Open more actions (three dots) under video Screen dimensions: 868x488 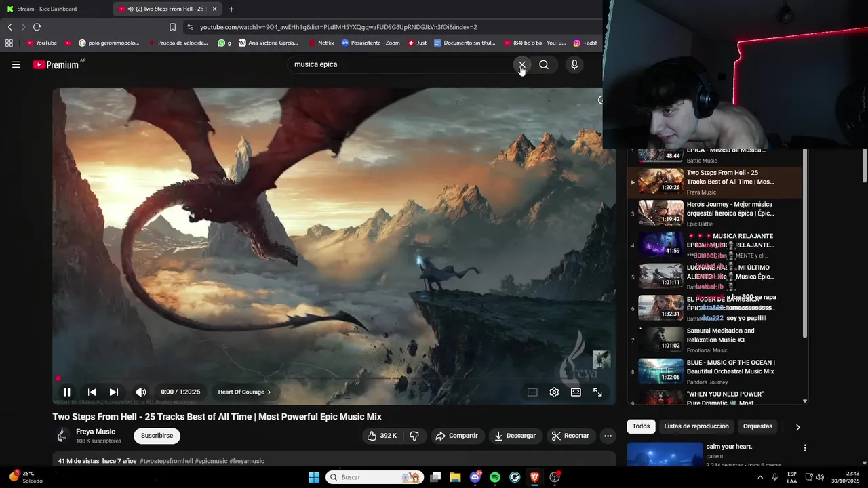click(608, 436)
